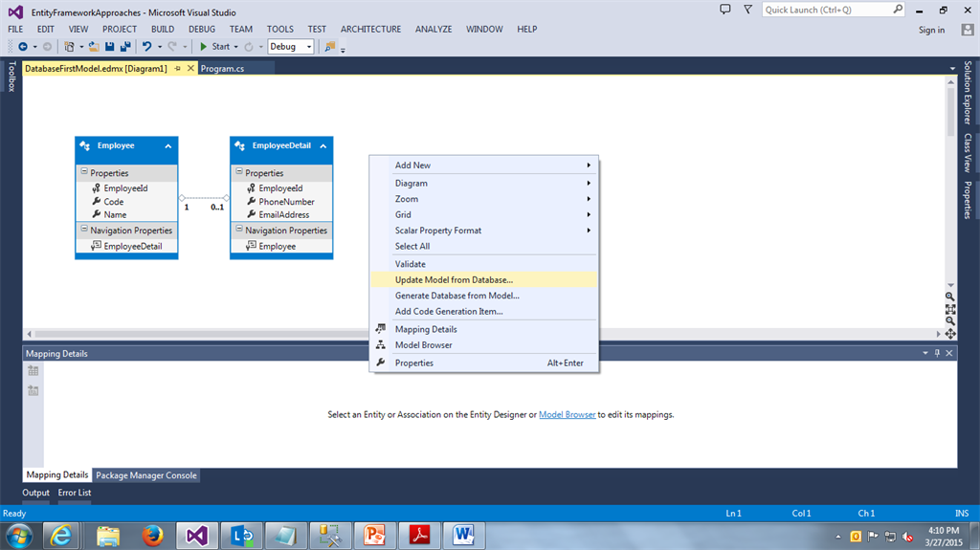The width and height of the screenshot is (980, 550).
Task: Collapse Navigation Properties of the Employee entity
Action: [x=84, y=229]
